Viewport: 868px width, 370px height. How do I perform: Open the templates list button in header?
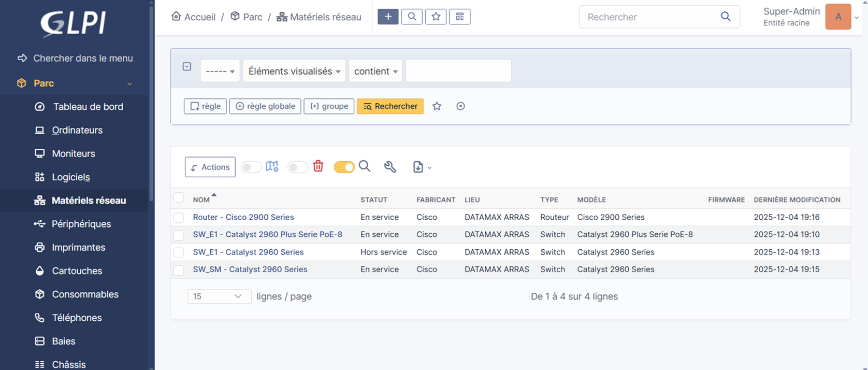click(460, 17)
